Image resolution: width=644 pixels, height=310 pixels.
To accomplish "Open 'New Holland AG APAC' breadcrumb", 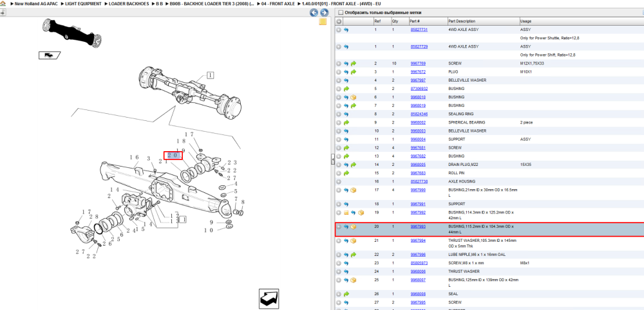I will [35, 3].
